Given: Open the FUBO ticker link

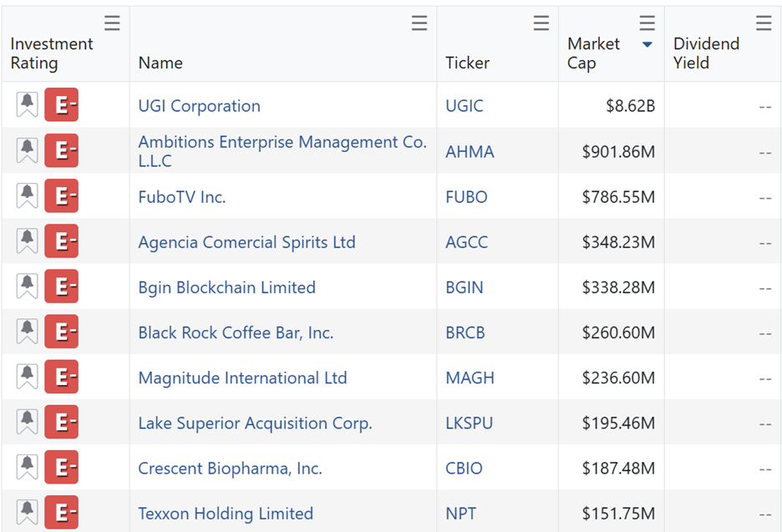Looking at the screenshot, I should click(x=466, y=197).
